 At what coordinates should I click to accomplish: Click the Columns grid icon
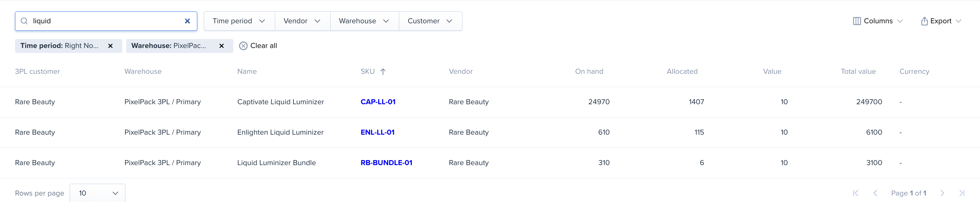click(x=857, y=21)
